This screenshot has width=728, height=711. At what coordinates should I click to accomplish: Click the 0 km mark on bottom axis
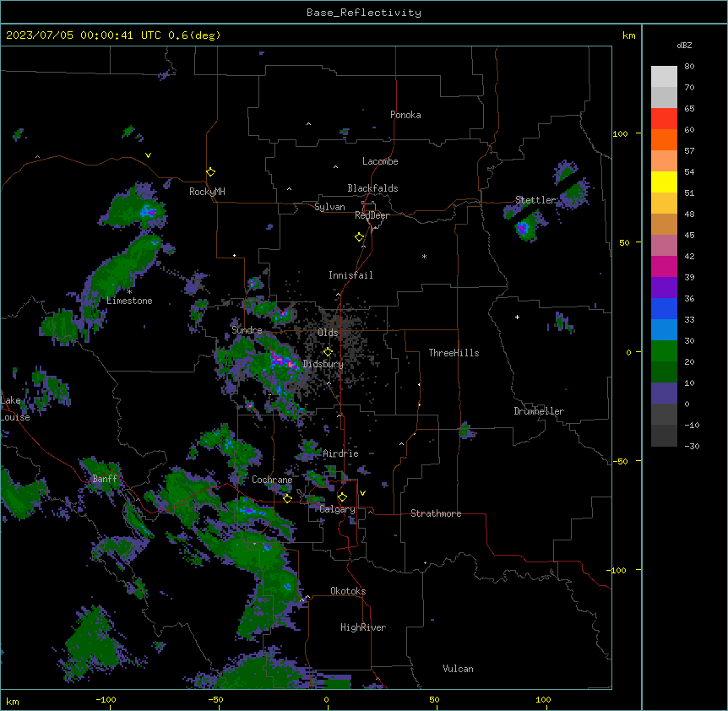[326, 699]
